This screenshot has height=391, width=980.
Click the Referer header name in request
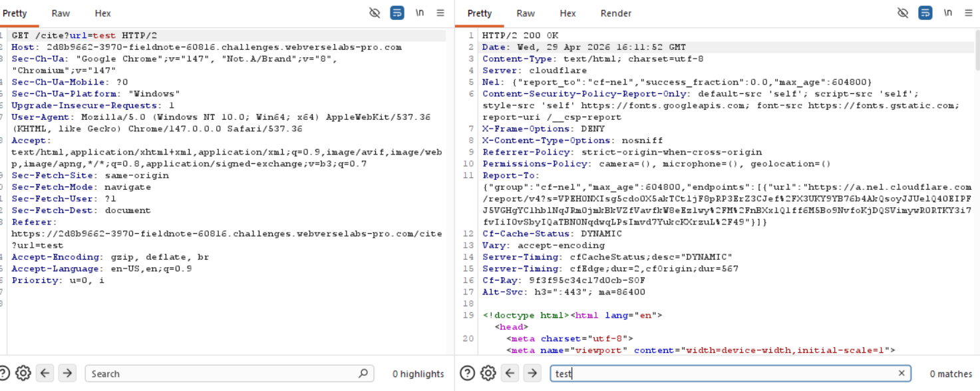32,222
